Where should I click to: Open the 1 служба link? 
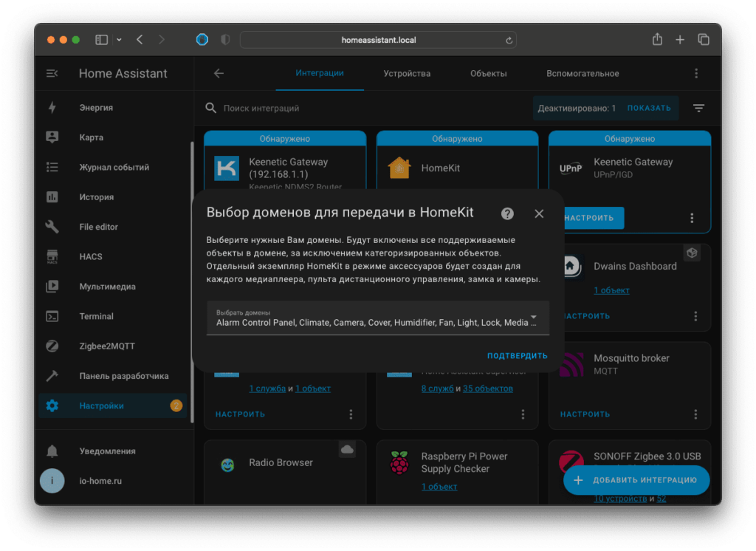tap(267, 389)
